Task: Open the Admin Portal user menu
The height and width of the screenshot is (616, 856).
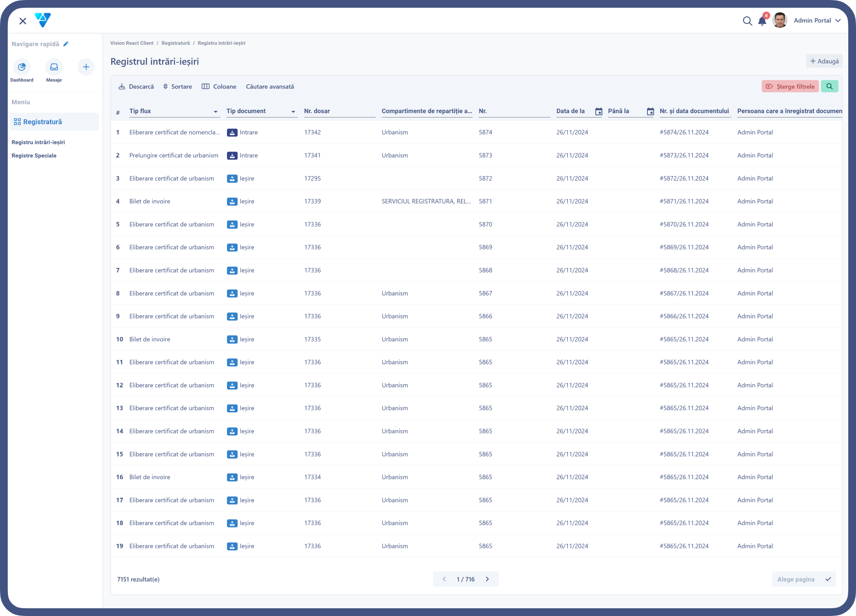Action: [x=817, y=20]
